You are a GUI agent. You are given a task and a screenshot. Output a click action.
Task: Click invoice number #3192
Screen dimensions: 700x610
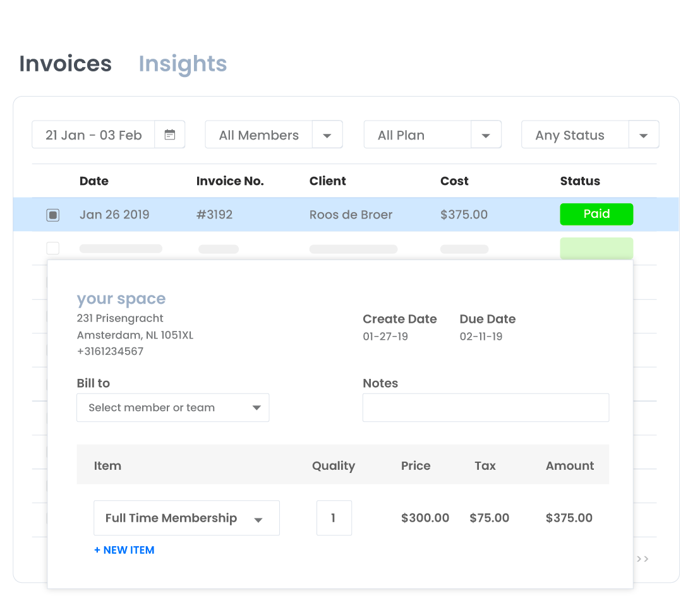[214, 215]
